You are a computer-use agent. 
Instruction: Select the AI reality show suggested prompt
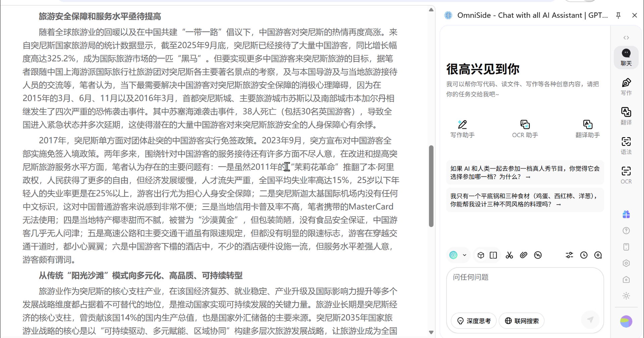(x=525, y=173)
